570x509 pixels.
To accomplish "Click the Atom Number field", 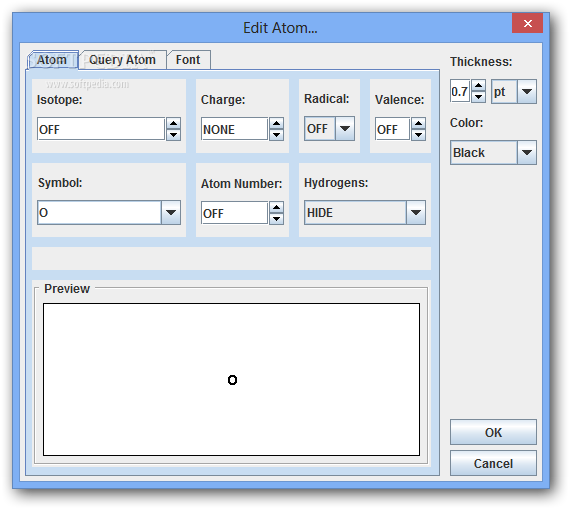I will [234, 213].
